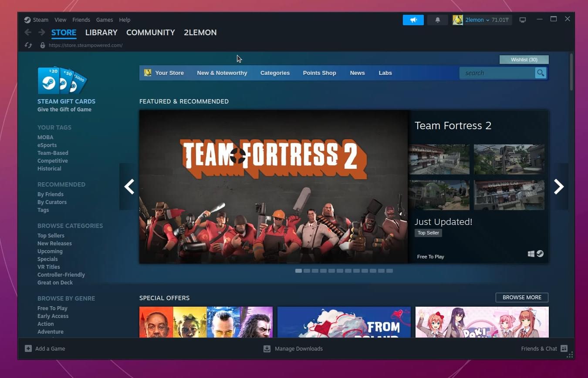
Task: Open the Labs section
Action: 385,73
